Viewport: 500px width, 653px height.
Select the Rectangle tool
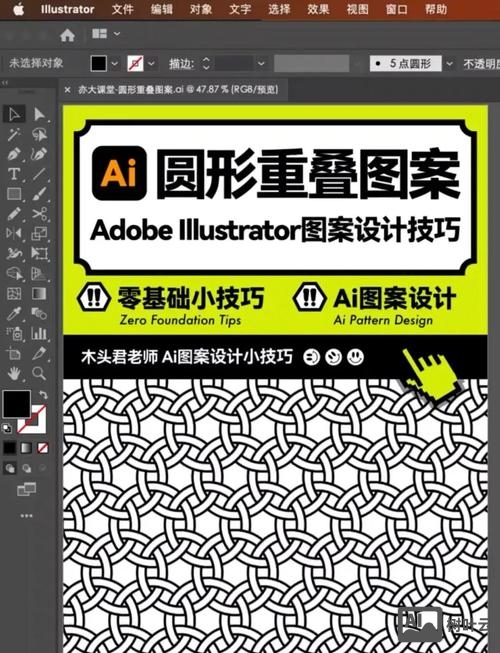14,194
